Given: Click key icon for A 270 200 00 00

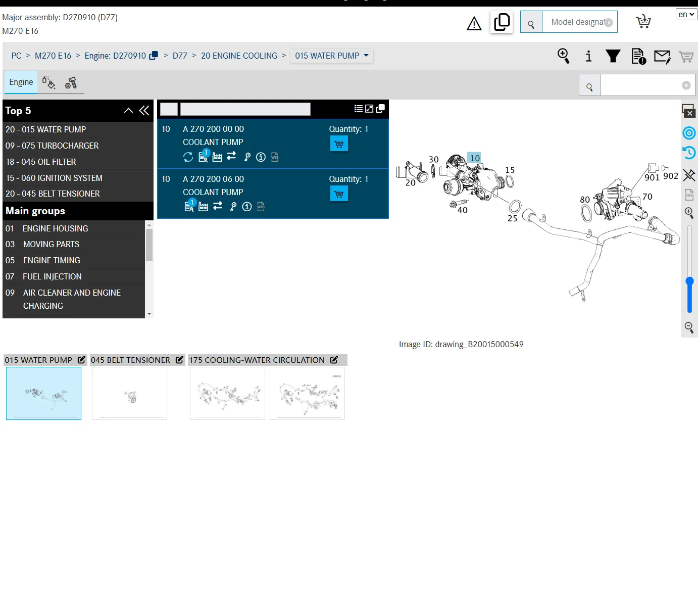Looking at the screenshot, I should (247, 157).
